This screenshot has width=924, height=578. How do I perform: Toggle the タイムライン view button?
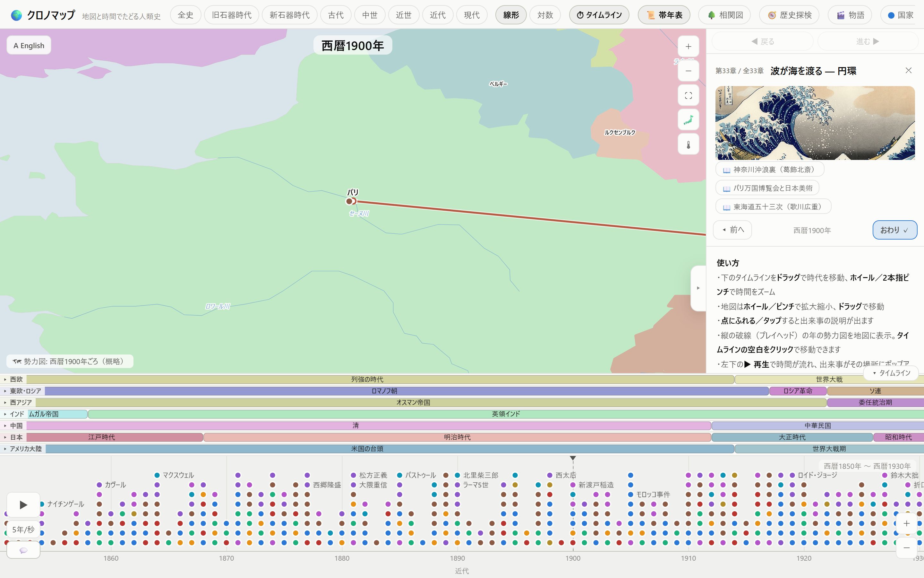click(x=599, y=15)
